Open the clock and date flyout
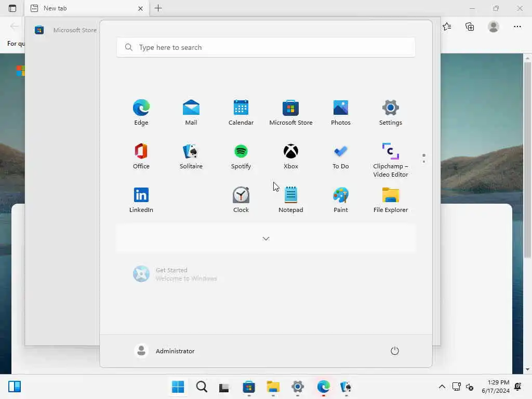532x399 pixels. coord(496,387)
